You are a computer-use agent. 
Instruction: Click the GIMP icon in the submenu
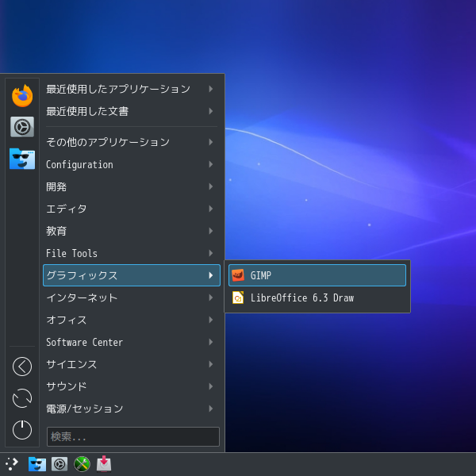238,275
